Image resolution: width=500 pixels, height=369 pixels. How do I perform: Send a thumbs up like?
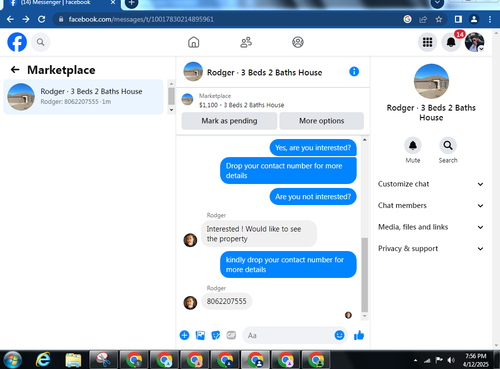tap(359, 335)
